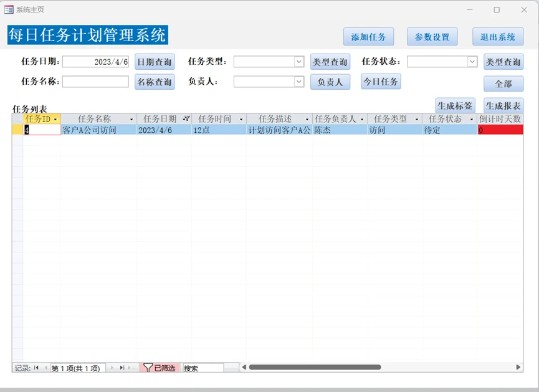
Task: Click 访问 task type cell
Action: 394,130
